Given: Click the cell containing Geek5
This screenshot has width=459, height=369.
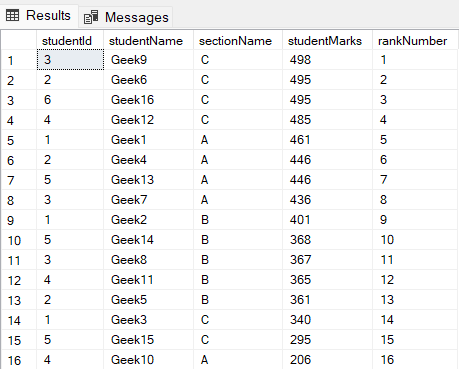Looking at the screenshot, I should tap(149, 300).
